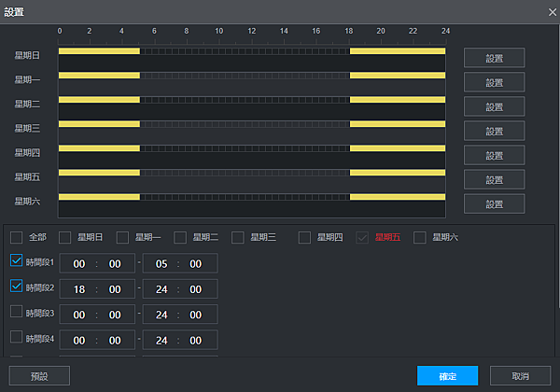Image resolution: width=560 pixels, height=392 pixels.
Task: Check the 星期一 day checkbox
Action: [122, 237]
